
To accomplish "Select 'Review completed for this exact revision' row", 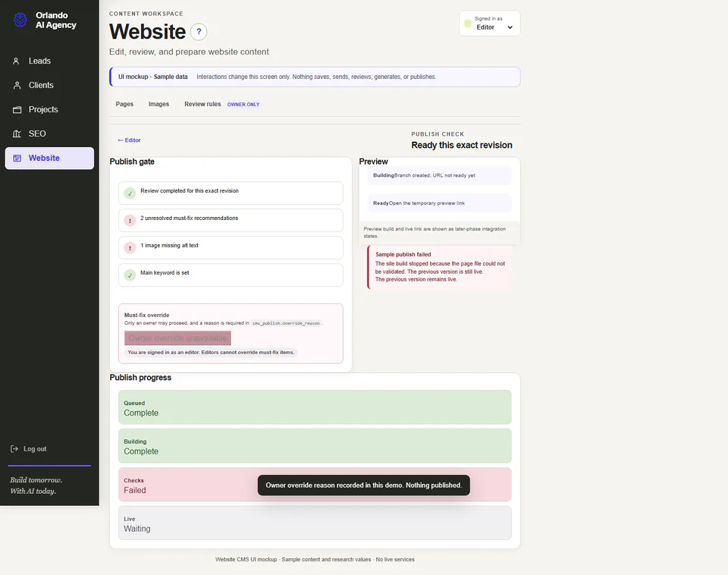I will (231, 193).
